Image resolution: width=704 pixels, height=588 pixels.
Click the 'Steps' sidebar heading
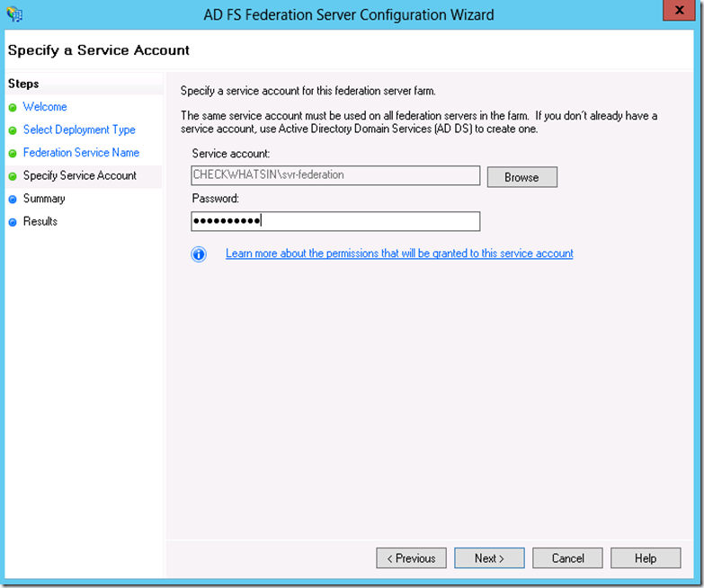point(23,84)
